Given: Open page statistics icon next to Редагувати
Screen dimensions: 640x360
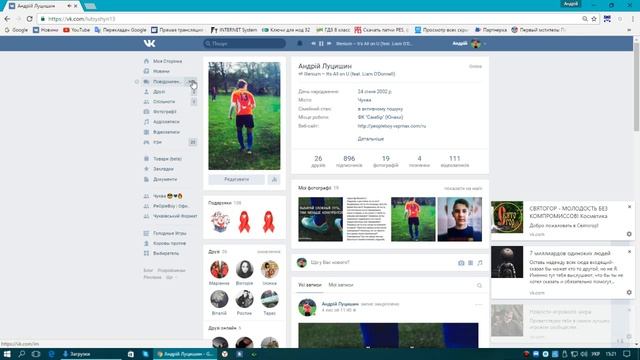Looking at the screenshot, I should (274, 179).
